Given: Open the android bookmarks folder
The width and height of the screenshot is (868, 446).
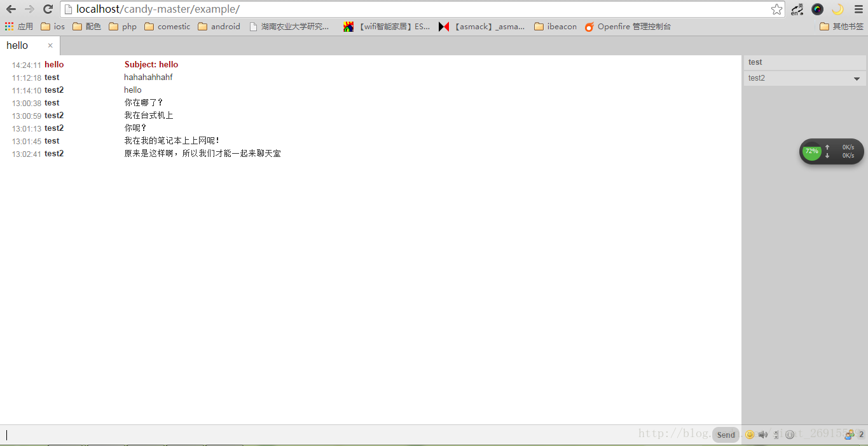Looking at the screenshot, I should [x=219, y=27].
